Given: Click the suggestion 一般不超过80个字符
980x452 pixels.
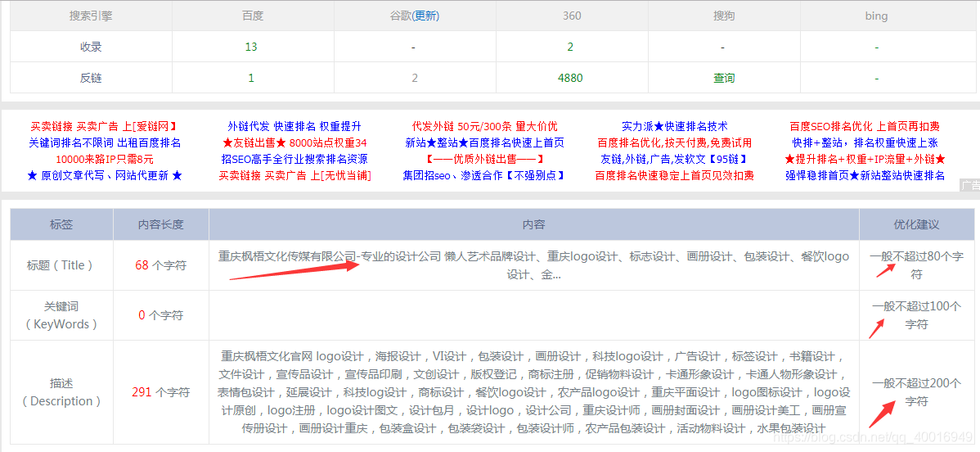Looking at the screenshot, I should (916, 265).
